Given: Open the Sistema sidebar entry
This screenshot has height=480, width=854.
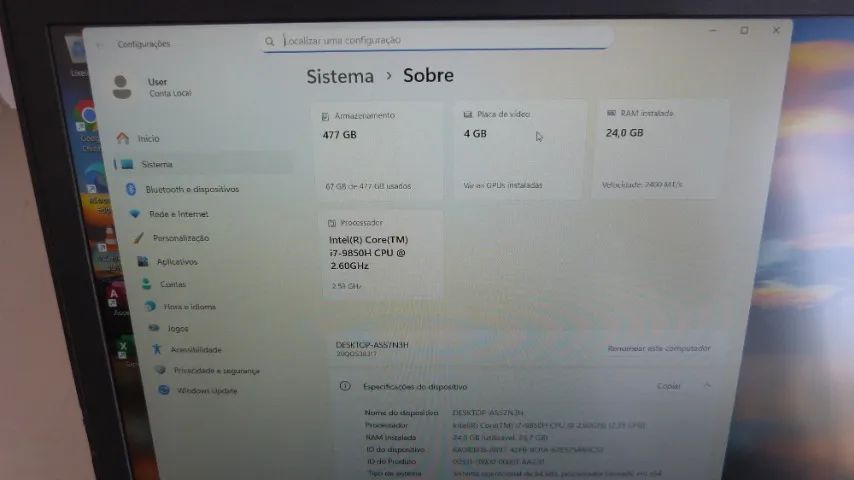Looking at the screenshot, I should pos(204,164).
